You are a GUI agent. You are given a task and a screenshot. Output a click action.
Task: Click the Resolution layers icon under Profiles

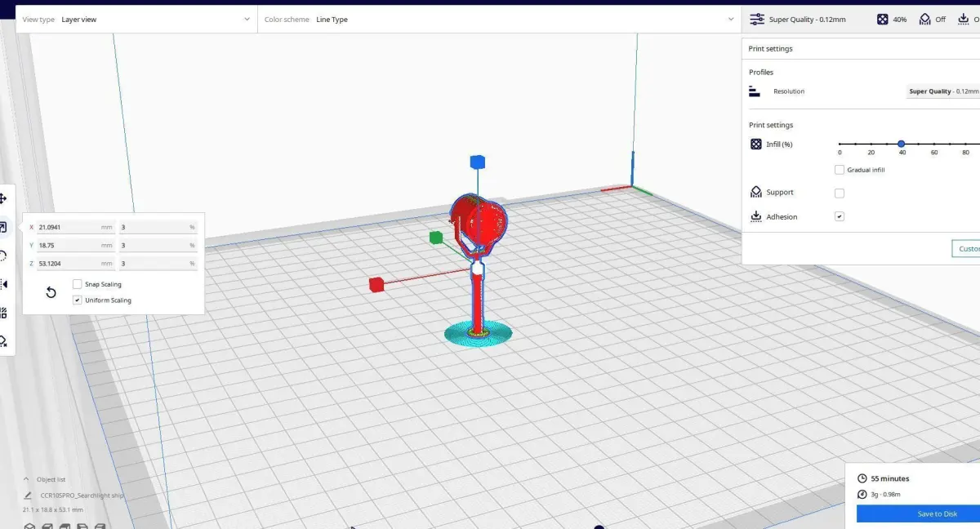[x=755, y=91]
